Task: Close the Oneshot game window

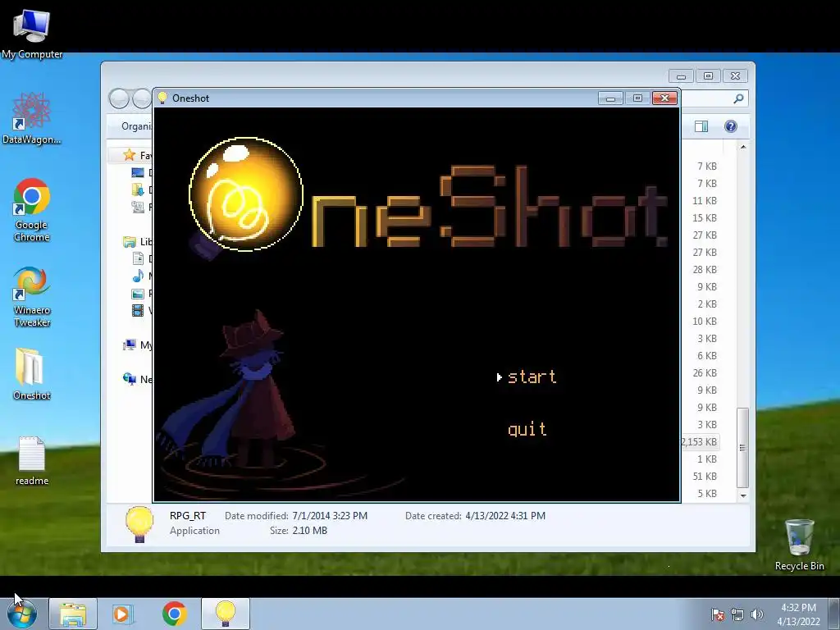Action: [664, 98]
